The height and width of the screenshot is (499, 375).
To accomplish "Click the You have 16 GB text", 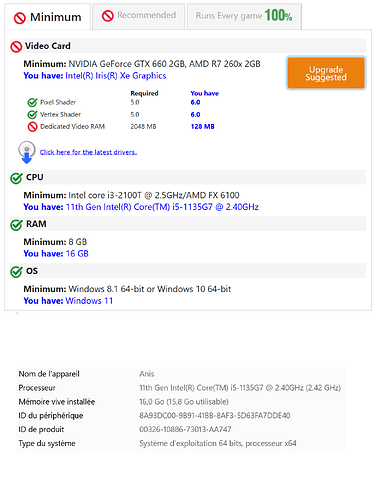I will click(56, 254).
